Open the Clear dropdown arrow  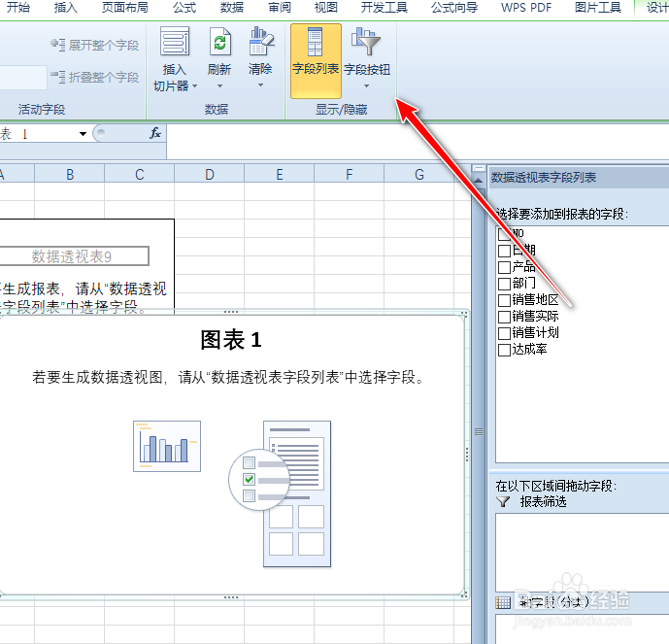(x=260, y=85)
